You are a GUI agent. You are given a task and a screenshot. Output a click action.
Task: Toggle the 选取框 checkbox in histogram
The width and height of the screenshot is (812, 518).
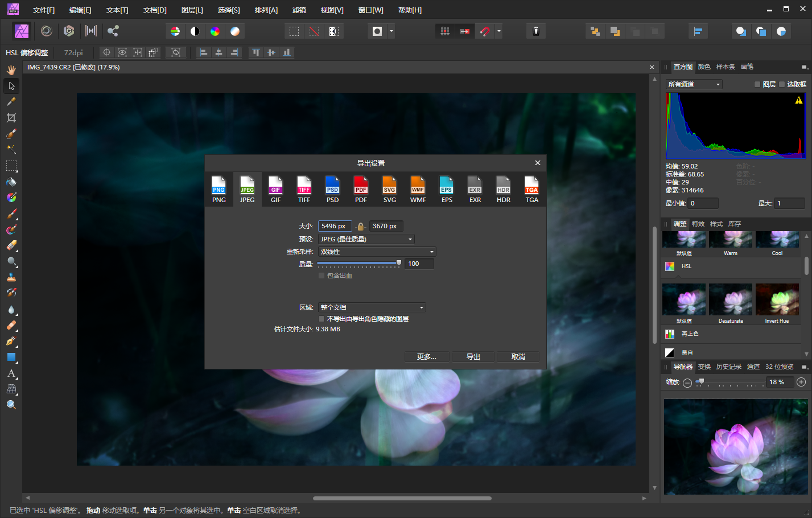[x=782, y=84]
